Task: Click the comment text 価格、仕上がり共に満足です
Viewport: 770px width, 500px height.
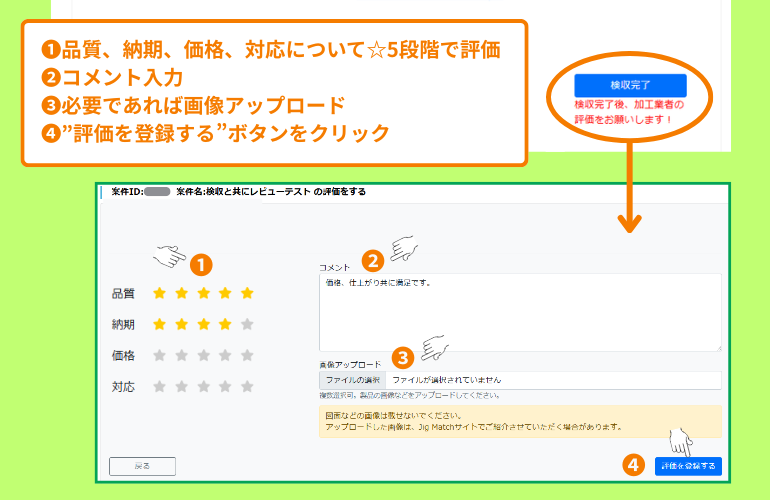Action: [x=378, y=283]
